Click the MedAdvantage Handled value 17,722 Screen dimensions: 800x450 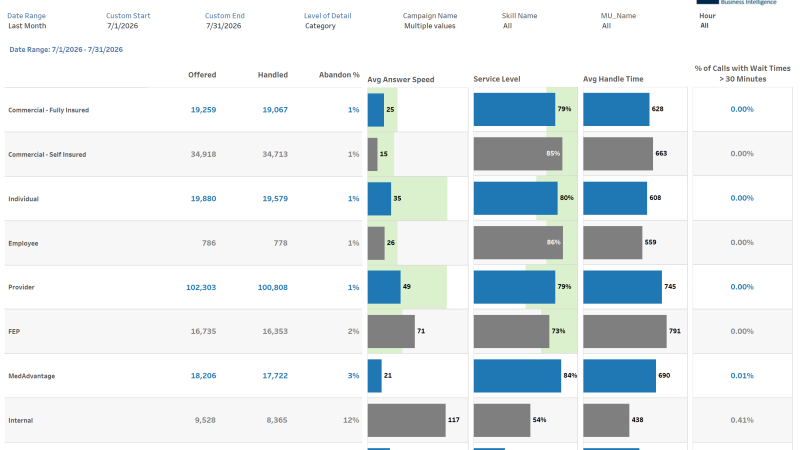tap(275, 376)
